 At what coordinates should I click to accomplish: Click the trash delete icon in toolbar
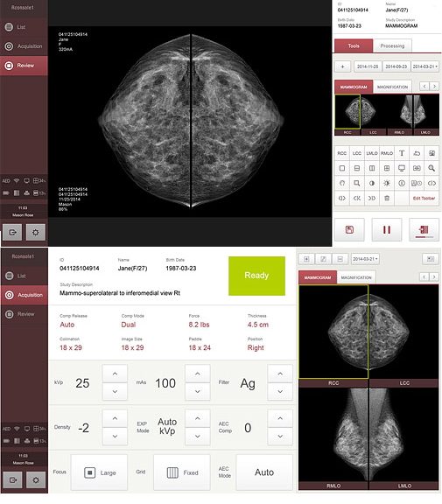click(387, 199)
